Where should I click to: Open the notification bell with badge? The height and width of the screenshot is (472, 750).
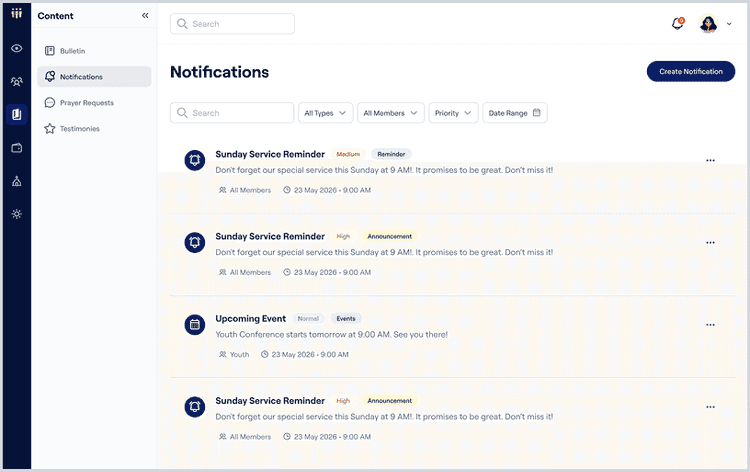(x=678, y=23)
